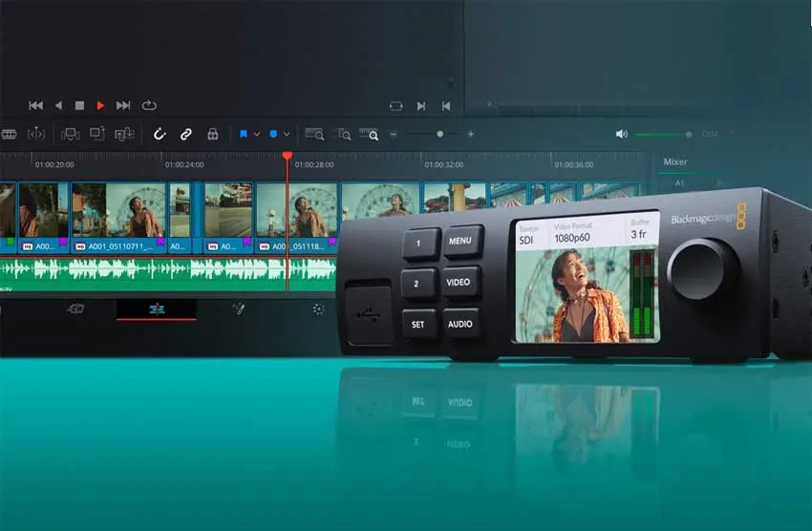Switch to the Color page tab

tap(318, 309)
